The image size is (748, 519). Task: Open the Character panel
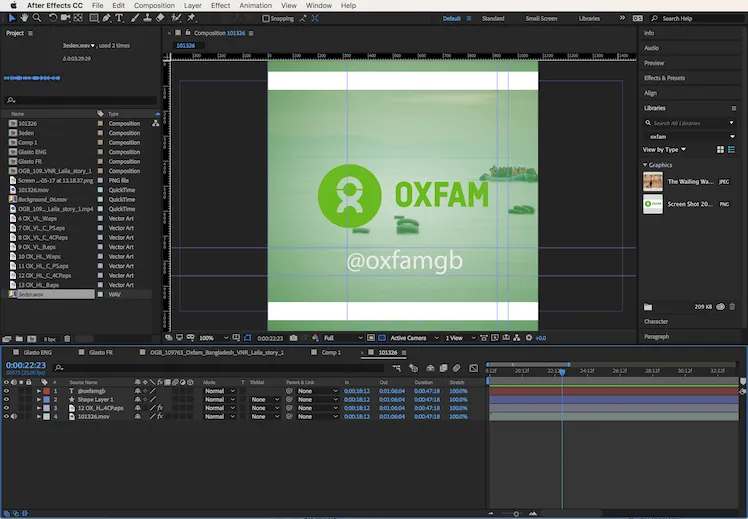656,322
